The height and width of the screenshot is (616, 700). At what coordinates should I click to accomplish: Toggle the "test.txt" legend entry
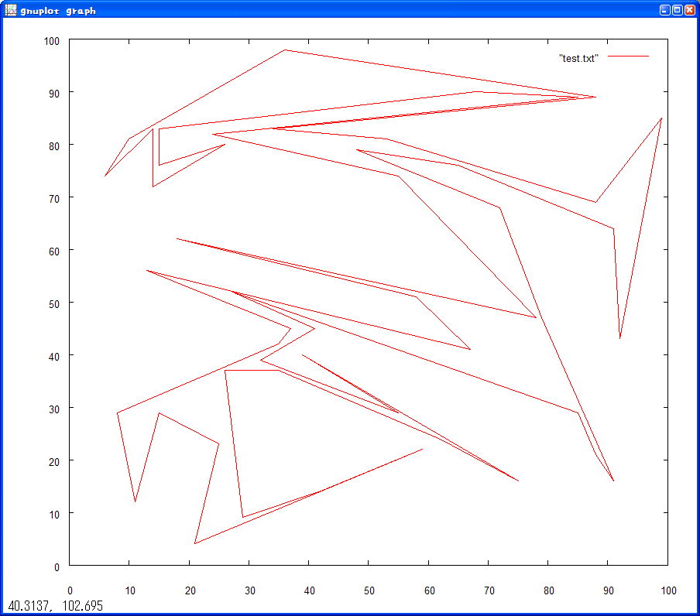[x=578, y=58]
